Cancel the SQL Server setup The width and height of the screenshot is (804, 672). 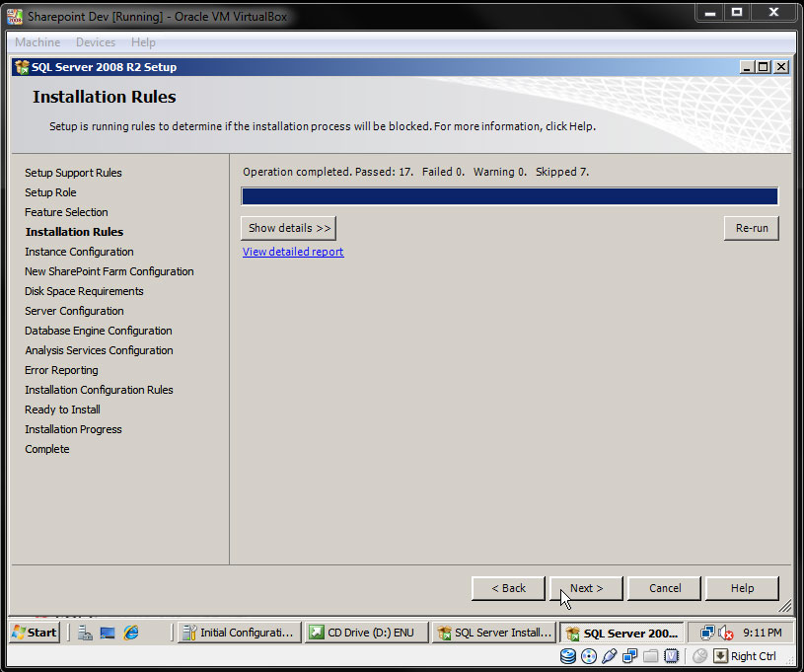(665, 588)
